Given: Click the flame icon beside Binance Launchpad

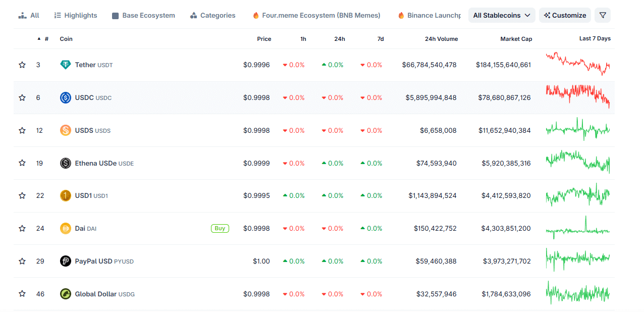Looking at the screenshot, I should tap(402, 15).
